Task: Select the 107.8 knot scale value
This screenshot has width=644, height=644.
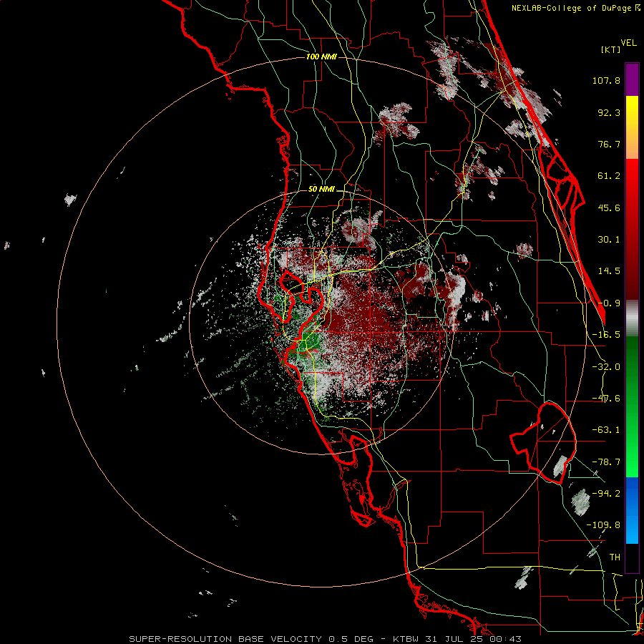Action: [x=606, y=80]
